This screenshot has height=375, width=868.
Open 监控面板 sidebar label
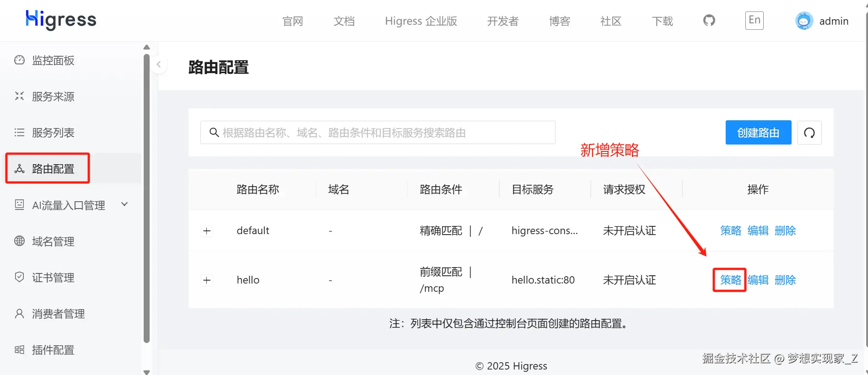tap(53, 60)
